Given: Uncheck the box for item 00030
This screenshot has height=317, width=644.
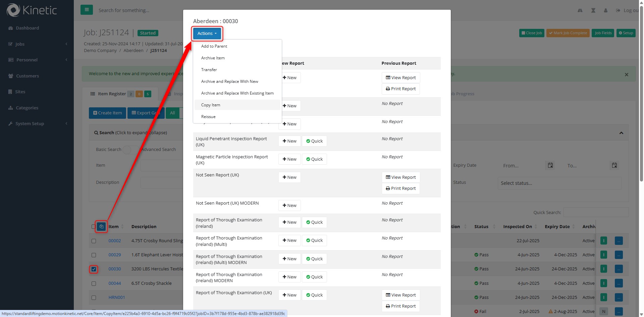Looking at the screenshot, I should (94, 269).
